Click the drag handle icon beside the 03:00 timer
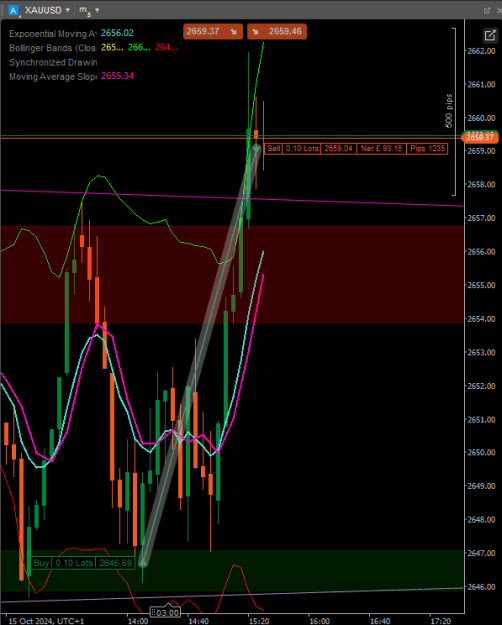Screen dimensions: 502x625 (x=153, y=613)
